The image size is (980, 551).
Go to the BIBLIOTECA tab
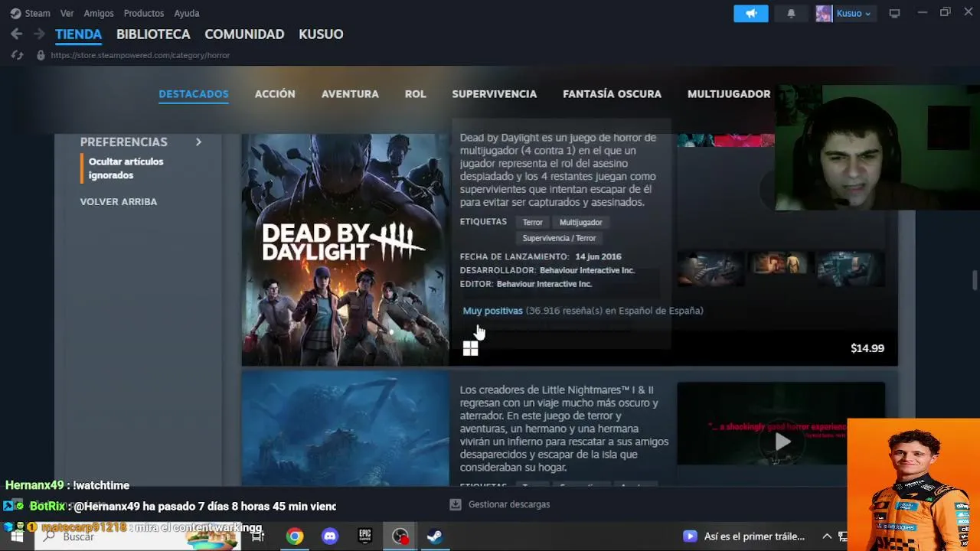tap(153, 34)
